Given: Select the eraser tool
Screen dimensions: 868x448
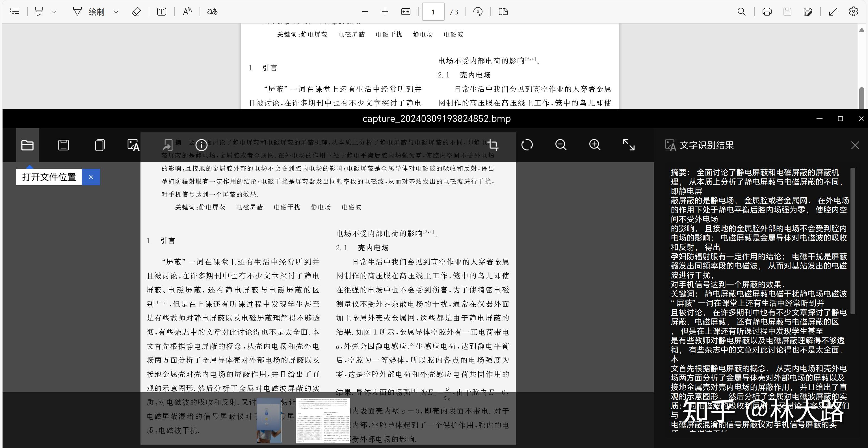Looking at the screenshot, I should point(136,12).
